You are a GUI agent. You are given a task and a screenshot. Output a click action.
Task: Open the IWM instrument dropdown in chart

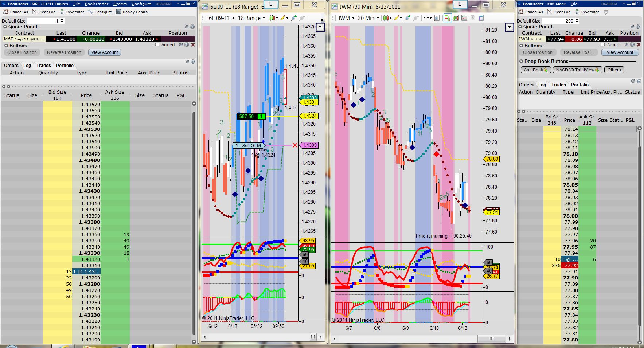pyautogui.click(x=346, y=18)
